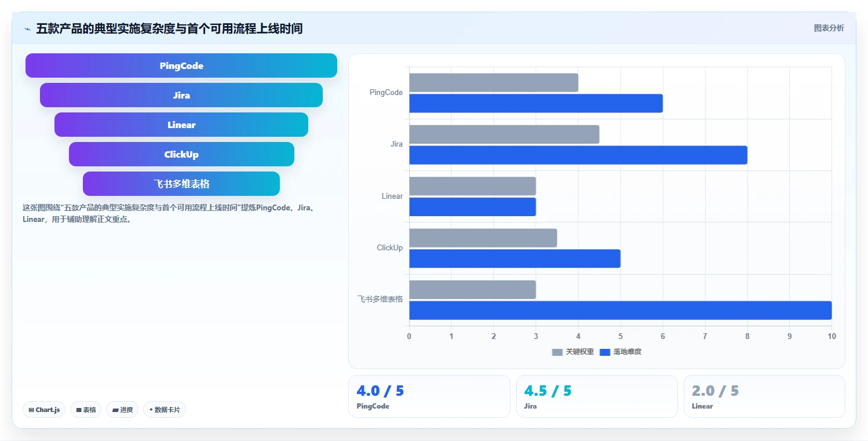Screen dimensions: 868x441
Task: Click the lightning icon beside the title
Action: pyautogui.click(x=27, y=29)
